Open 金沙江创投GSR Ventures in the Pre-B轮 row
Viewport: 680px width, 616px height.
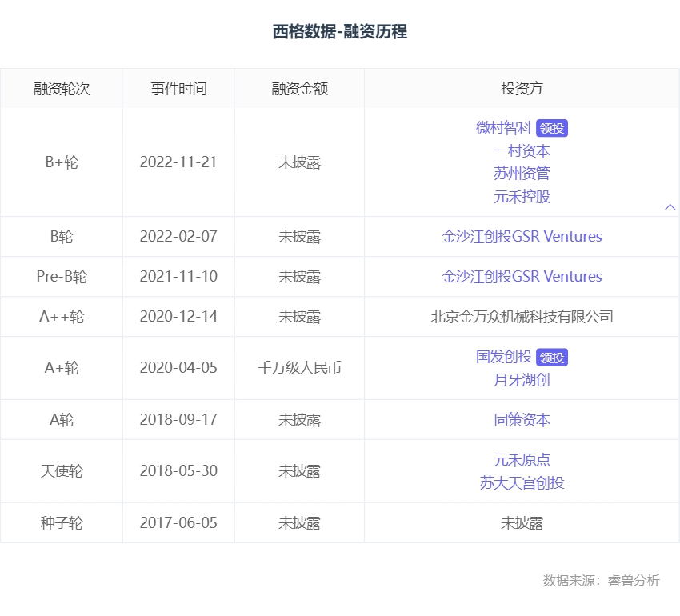[x=522, y=277]
